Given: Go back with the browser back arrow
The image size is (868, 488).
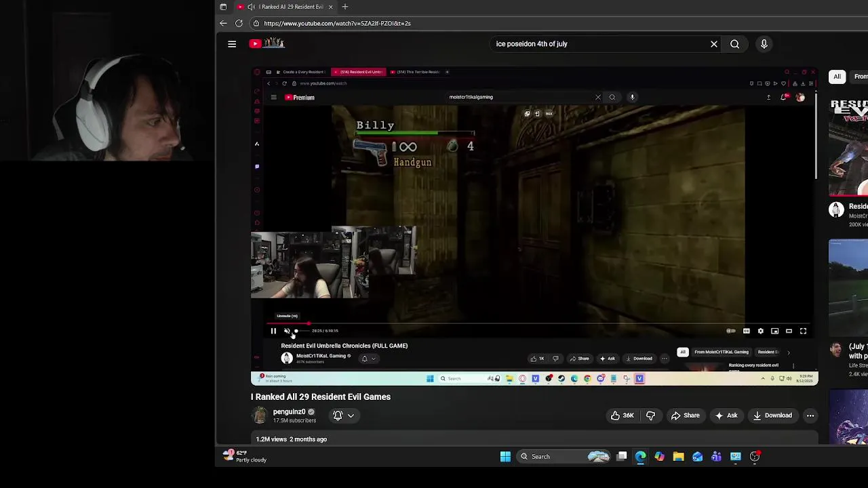Looking at the screenshot, I should tap(223, 23).
